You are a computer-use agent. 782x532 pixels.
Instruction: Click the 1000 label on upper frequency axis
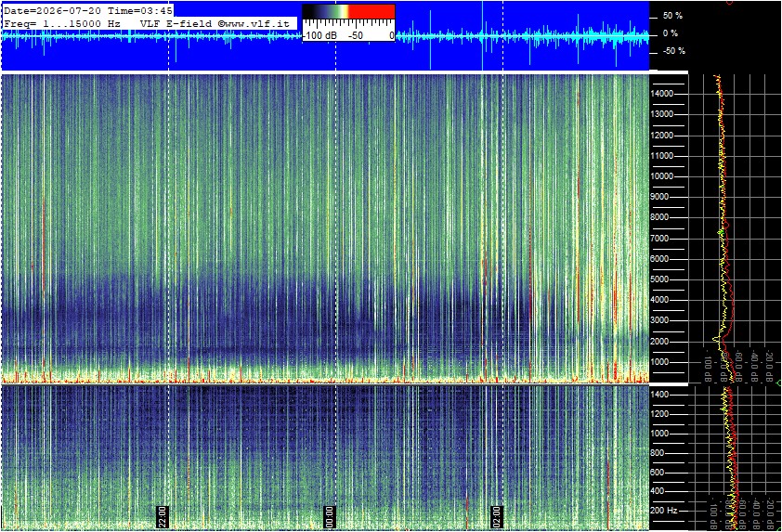659,362
